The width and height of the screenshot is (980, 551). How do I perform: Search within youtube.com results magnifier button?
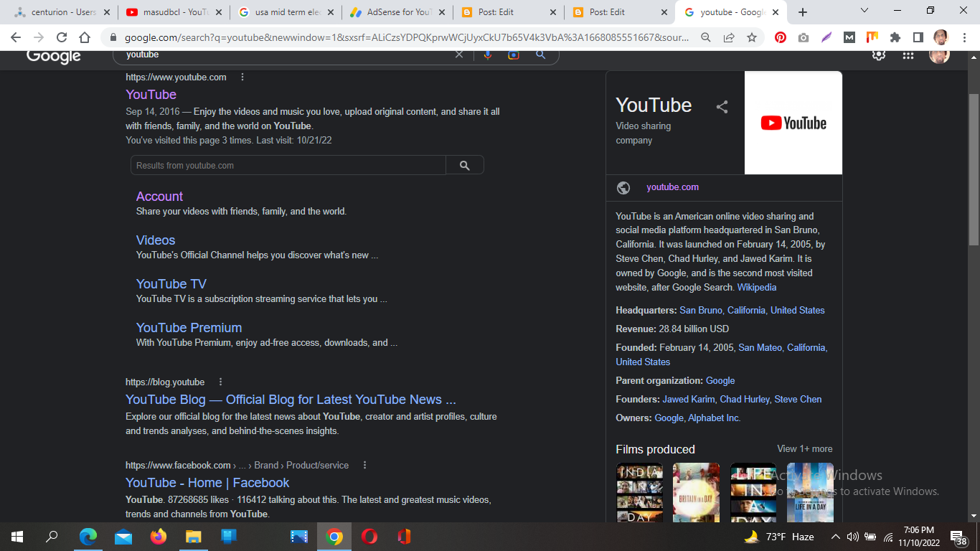465,165
